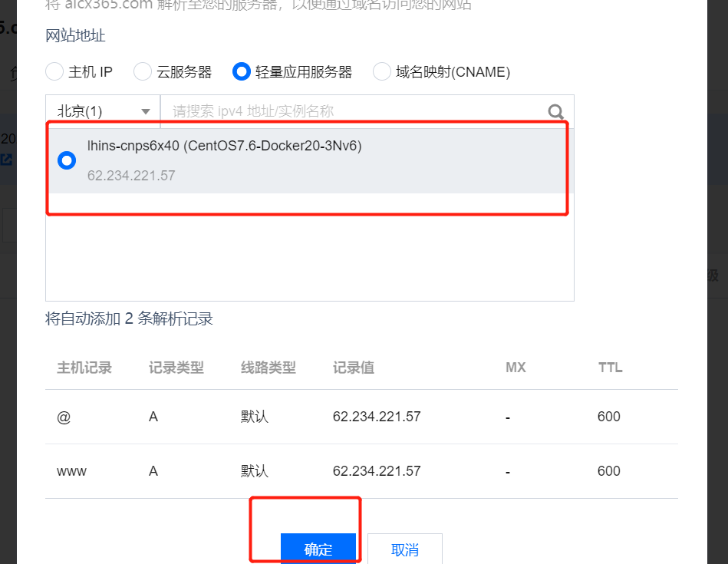
Task: Click 默认 line type in the @ row
Action: [x=255, y=416]
